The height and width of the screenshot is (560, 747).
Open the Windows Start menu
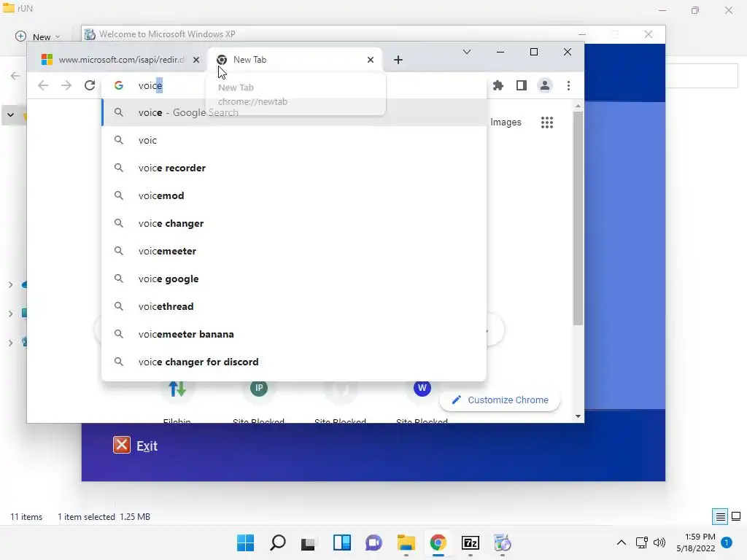coord(245,542)
